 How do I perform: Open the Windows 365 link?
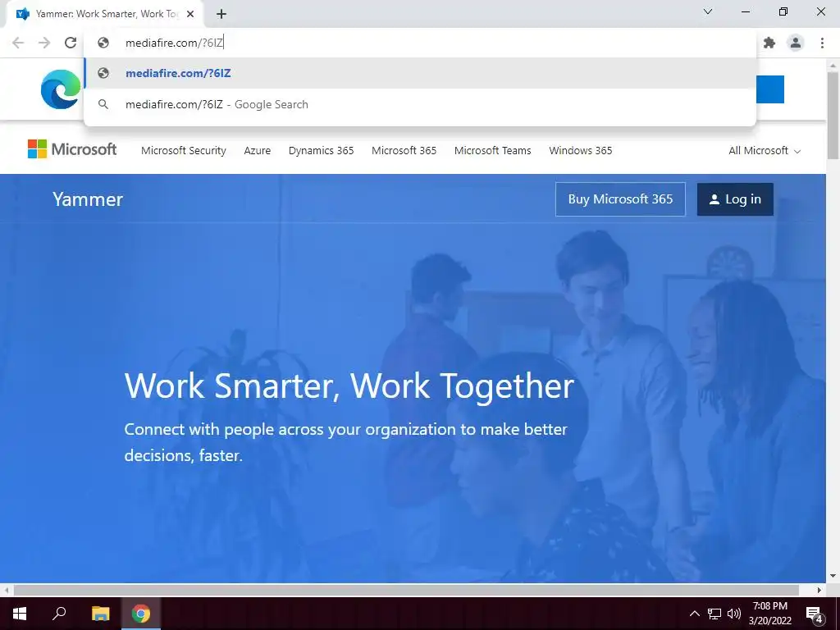click(580, 151)
